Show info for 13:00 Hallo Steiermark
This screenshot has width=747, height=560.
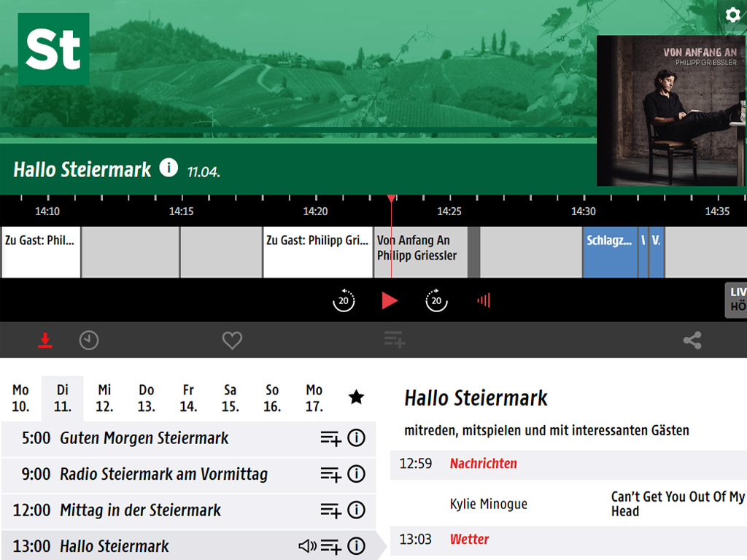pyautogui.click(x=356, y=546)
